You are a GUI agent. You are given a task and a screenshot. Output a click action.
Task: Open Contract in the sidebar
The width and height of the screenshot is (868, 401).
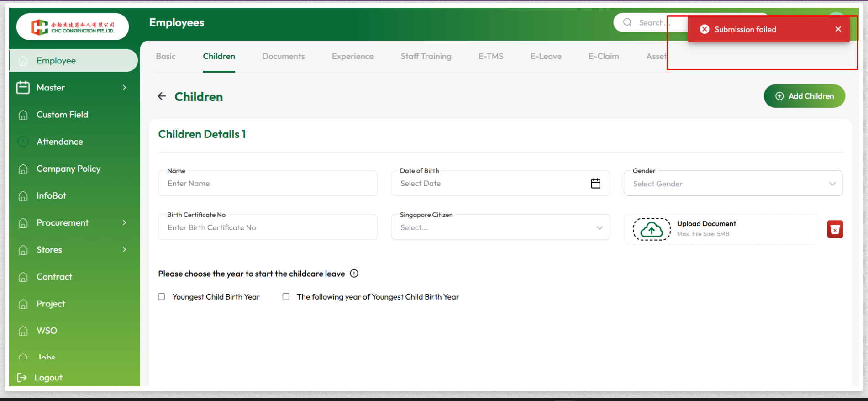point(54,277)
